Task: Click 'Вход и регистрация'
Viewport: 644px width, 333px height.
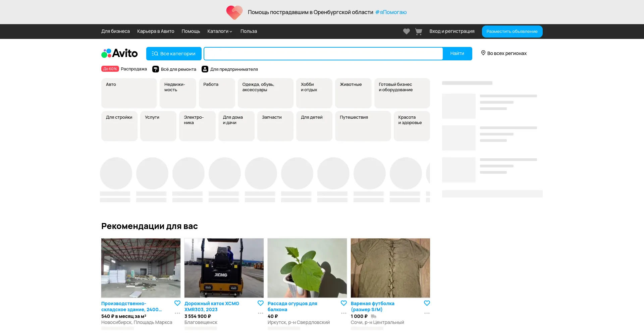Action: (452, 31)
